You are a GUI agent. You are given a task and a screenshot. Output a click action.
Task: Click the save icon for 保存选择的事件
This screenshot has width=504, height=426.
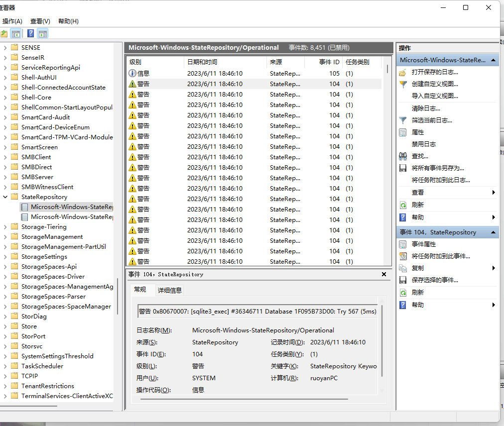[x=403, y=280]
